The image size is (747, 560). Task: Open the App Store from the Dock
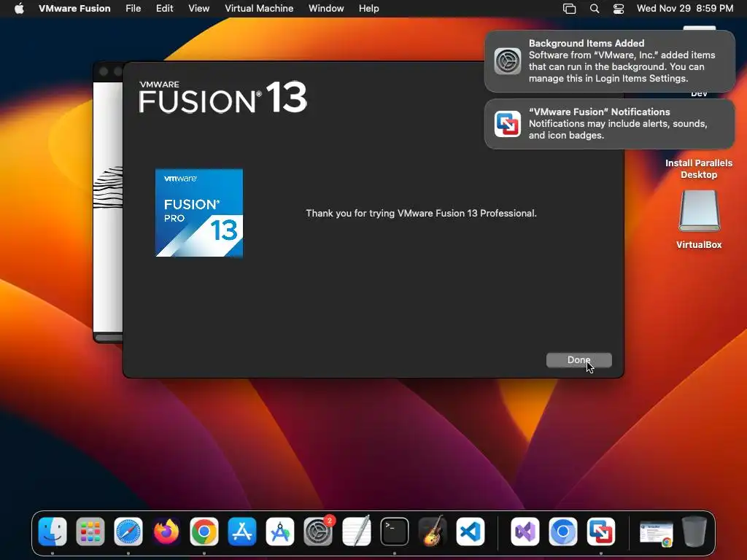coord(242,532)
